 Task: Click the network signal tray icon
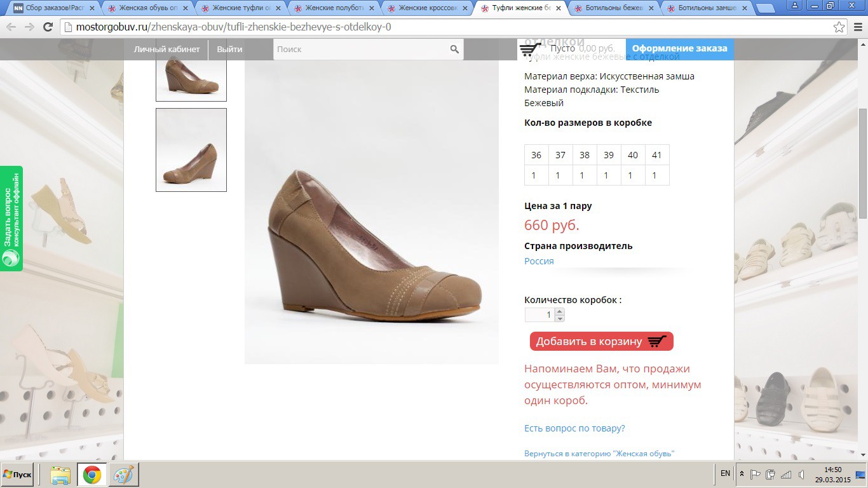pos(786,474)
